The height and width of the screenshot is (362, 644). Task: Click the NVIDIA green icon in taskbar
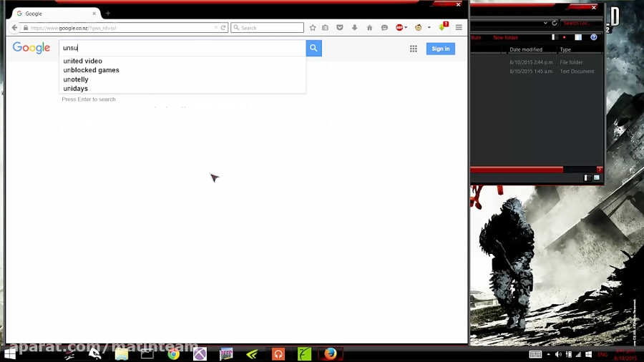pyautogui.click(x=252, y=354)
